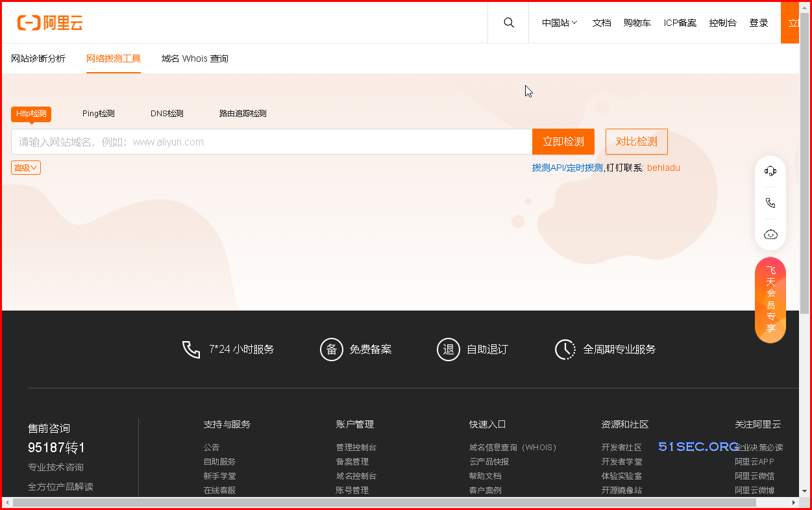The width and height of the screenshot is (812, 510).
Task: Open 域名控制台 in the footer
Action: click(x=356, y=476)
